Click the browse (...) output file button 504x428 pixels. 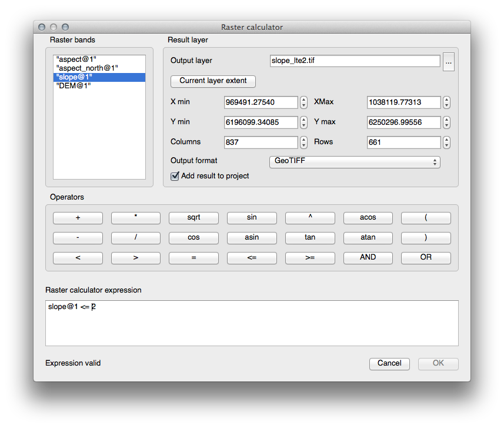(x=448, y=61)
